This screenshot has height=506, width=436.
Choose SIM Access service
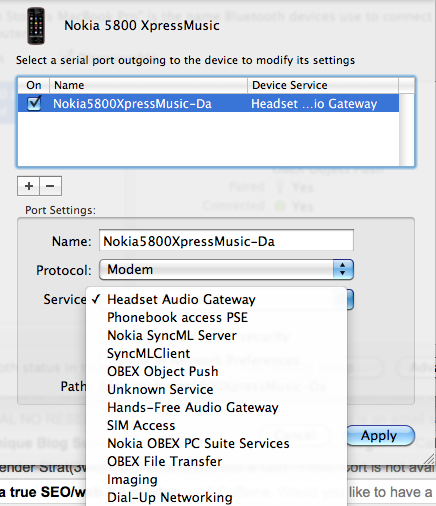(x=216, y=425)
